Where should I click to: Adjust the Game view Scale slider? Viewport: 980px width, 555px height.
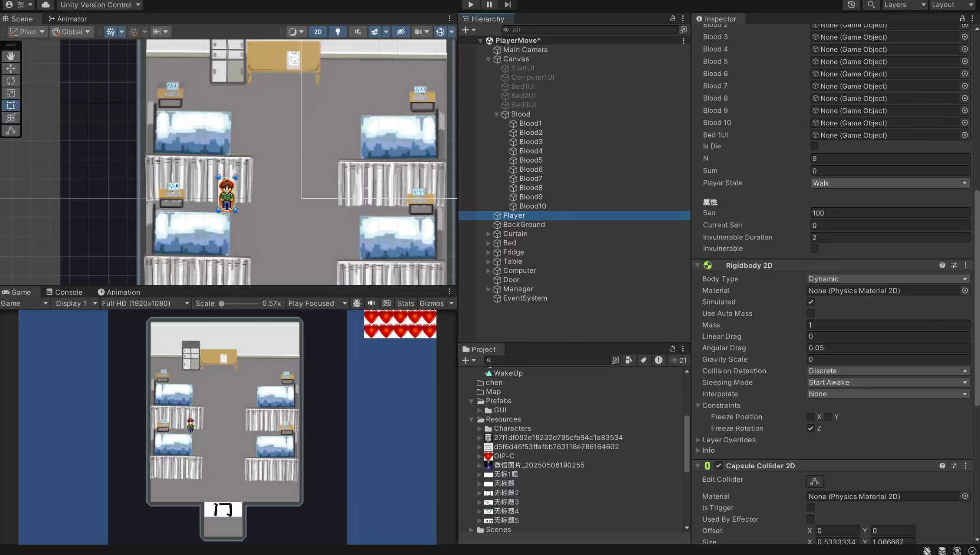(222, 304)
